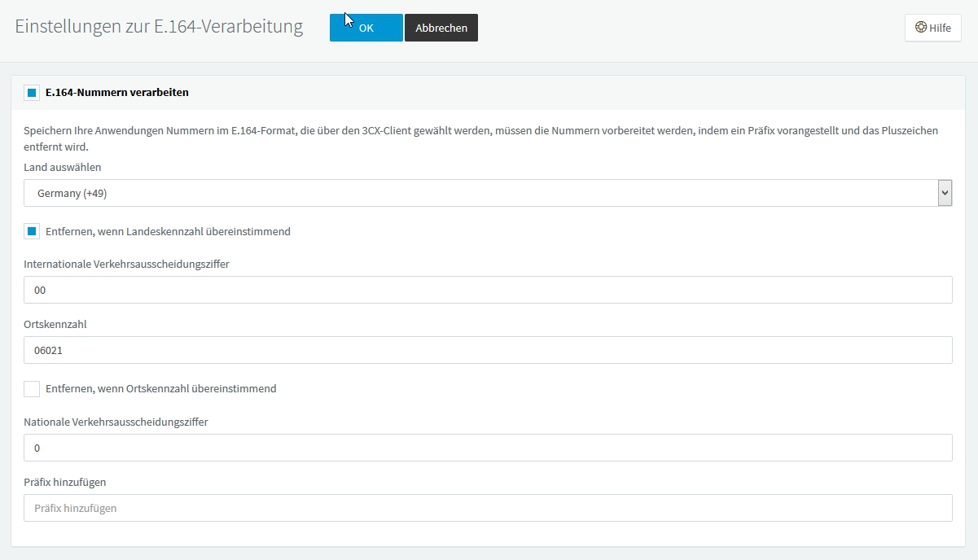Click the Land auswählen field label
978x560 pixels.
point(63,168)
